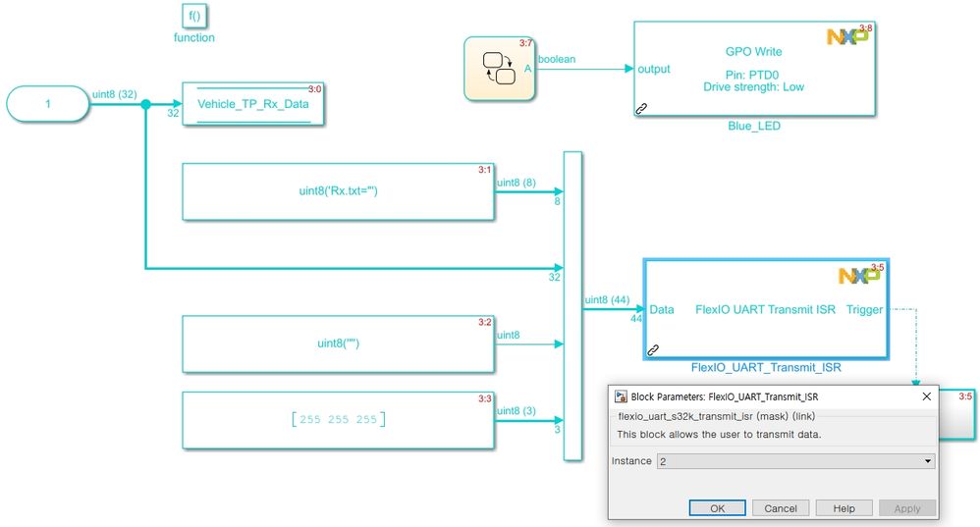
Task: Select the input port 1 block
Action: click(x=48, y=104)
